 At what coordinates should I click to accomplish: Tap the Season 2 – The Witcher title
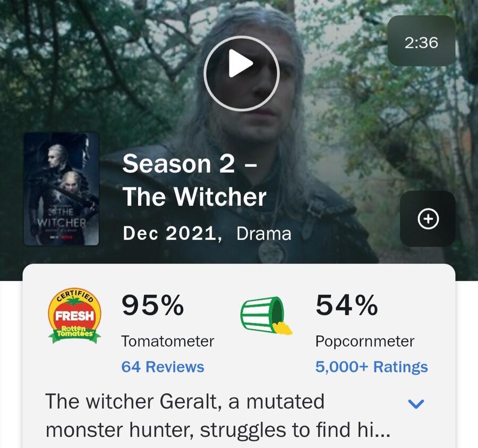[x=194, y=180]
